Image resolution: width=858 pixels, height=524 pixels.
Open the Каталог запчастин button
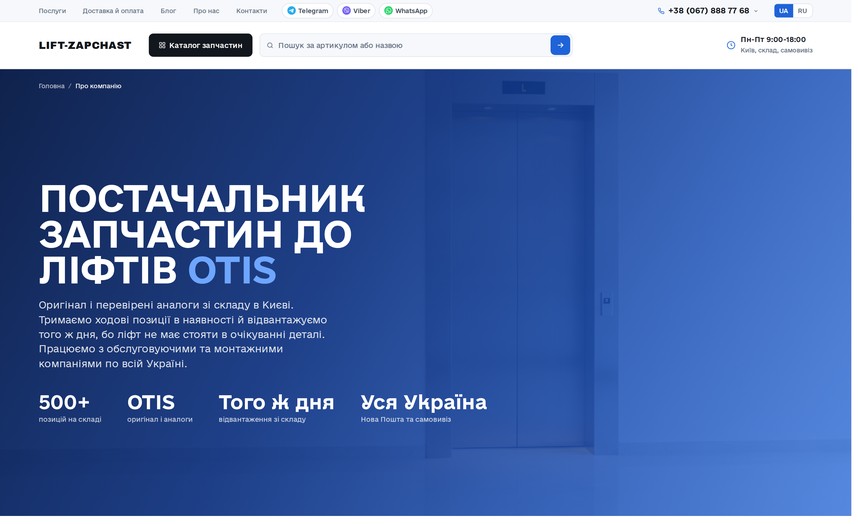coord(200,45)
